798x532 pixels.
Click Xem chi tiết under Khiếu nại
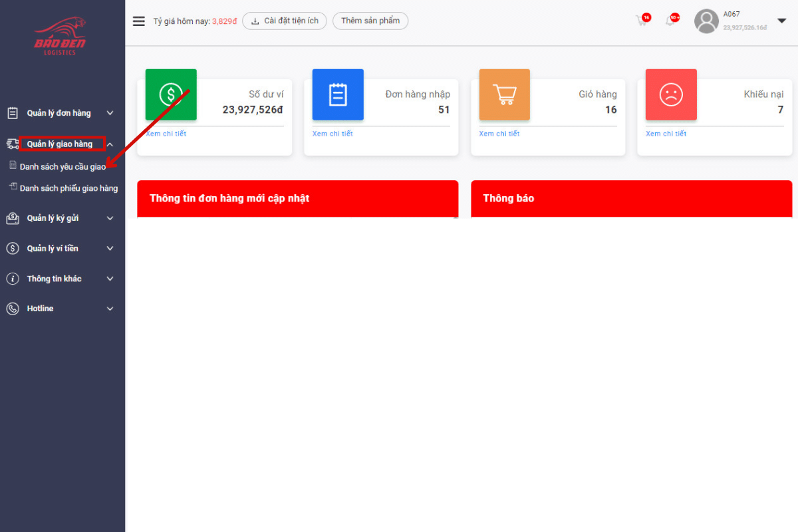point(666,134)
